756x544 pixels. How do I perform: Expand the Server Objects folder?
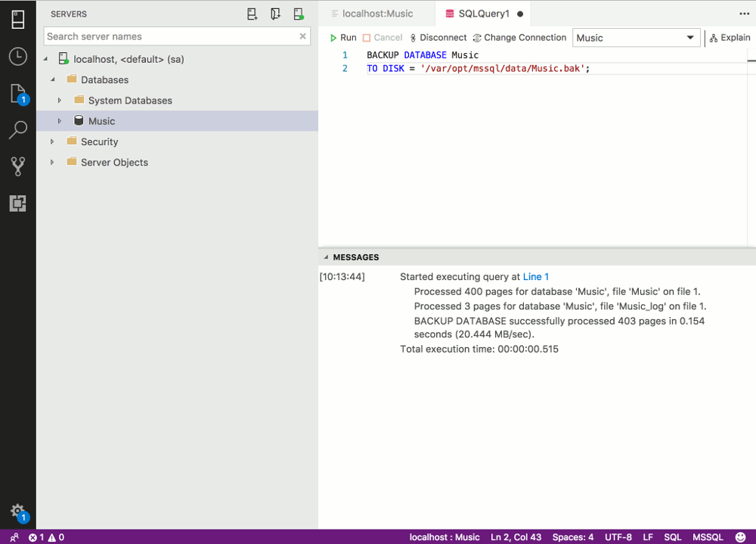53,163
